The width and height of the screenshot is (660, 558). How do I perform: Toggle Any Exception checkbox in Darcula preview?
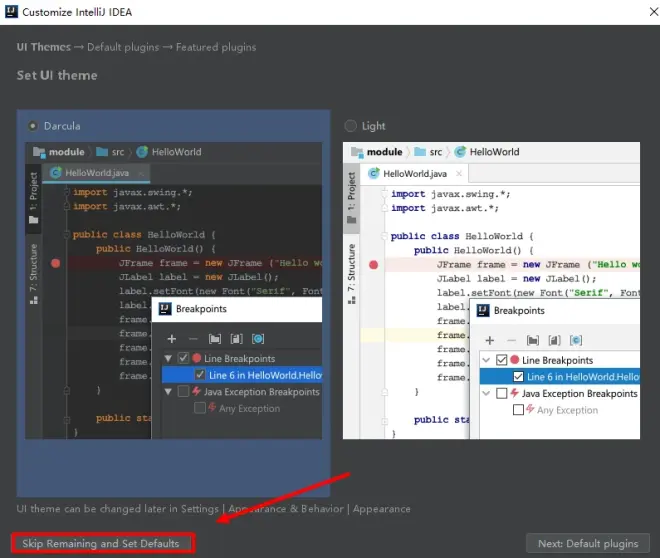tap(200, 408)
